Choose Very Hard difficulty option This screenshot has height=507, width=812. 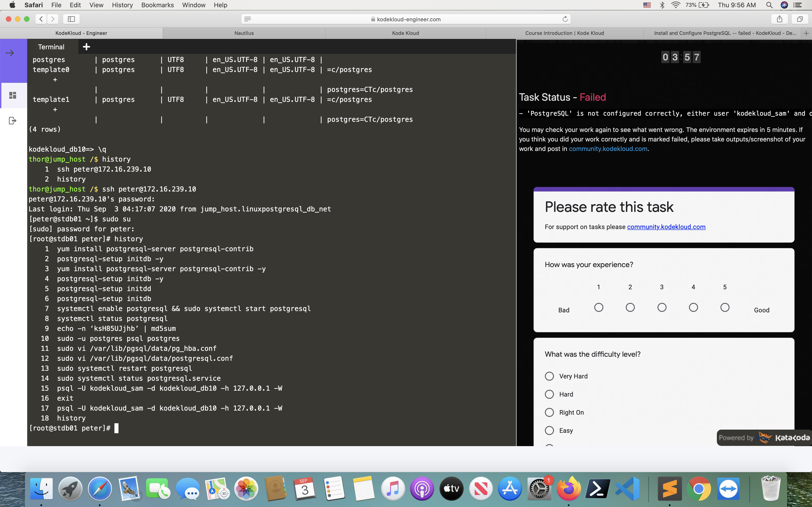pos(549,376)
